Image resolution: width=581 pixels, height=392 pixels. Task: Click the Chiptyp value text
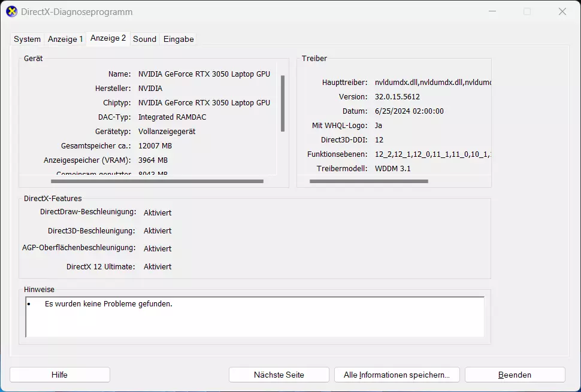(x=204, y=103)
